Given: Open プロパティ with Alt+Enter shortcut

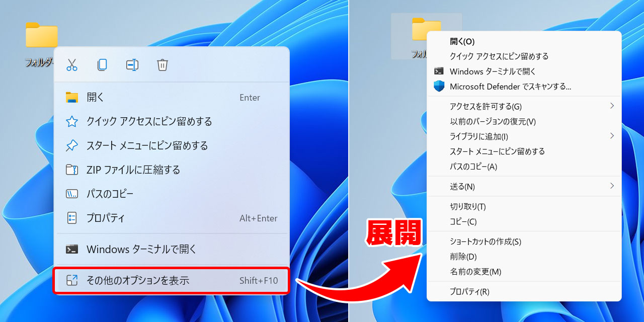Looking at the screenshot, I should (172, 218).
